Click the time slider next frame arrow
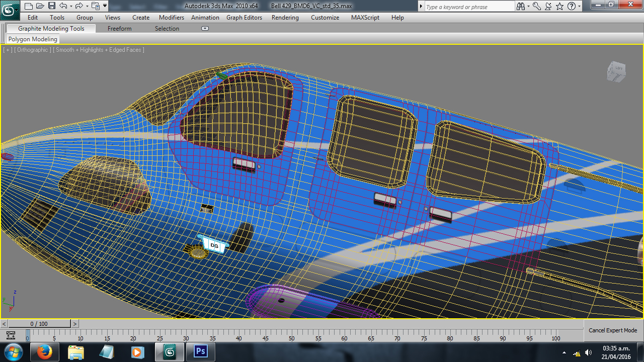 click(74, 324)
